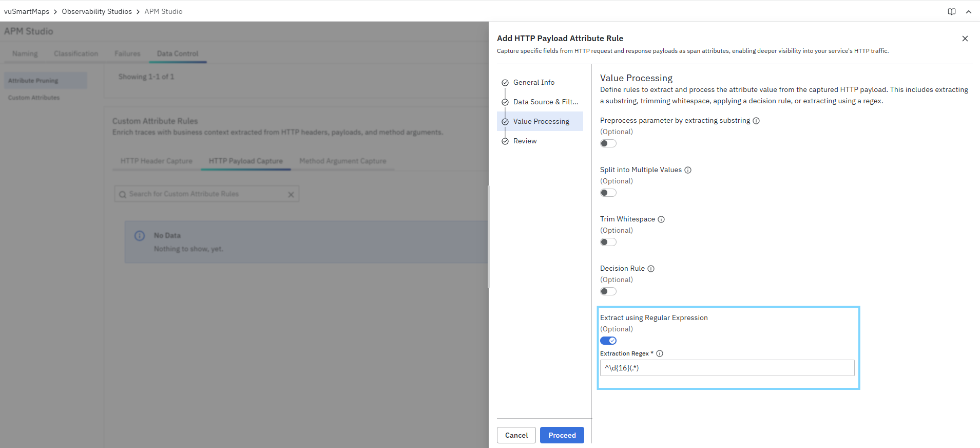Click the Custom Attribute Rules heading
The image size is (980, 448).
[155, 121]
